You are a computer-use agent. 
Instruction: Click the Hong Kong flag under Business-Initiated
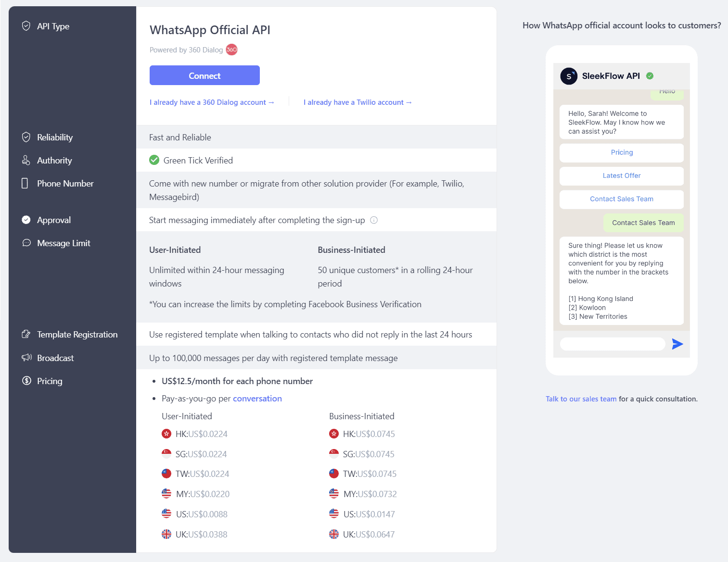click(x=334, y=434)
